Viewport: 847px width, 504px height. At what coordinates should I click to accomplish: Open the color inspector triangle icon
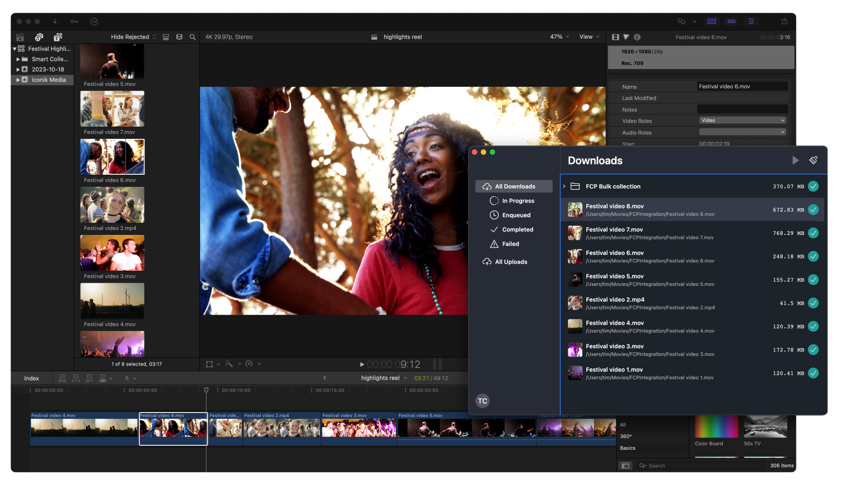tap(626, 37)
